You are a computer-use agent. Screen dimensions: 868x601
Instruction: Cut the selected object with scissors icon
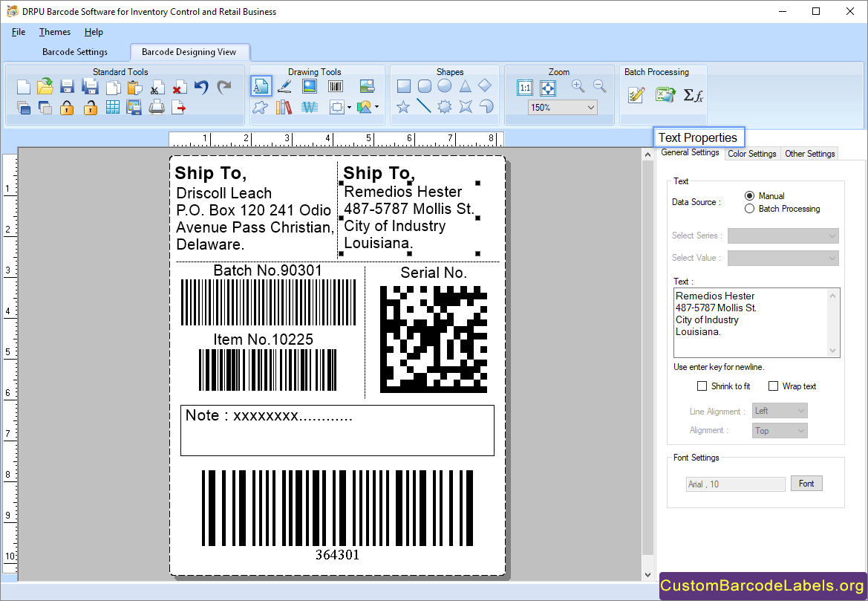click(157, 88)
